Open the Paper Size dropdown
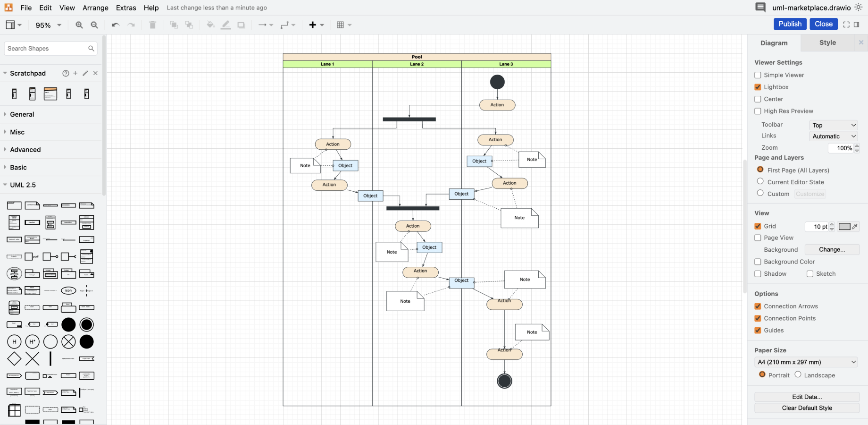Viewport: 868px width, 425px height. (806, 362)
